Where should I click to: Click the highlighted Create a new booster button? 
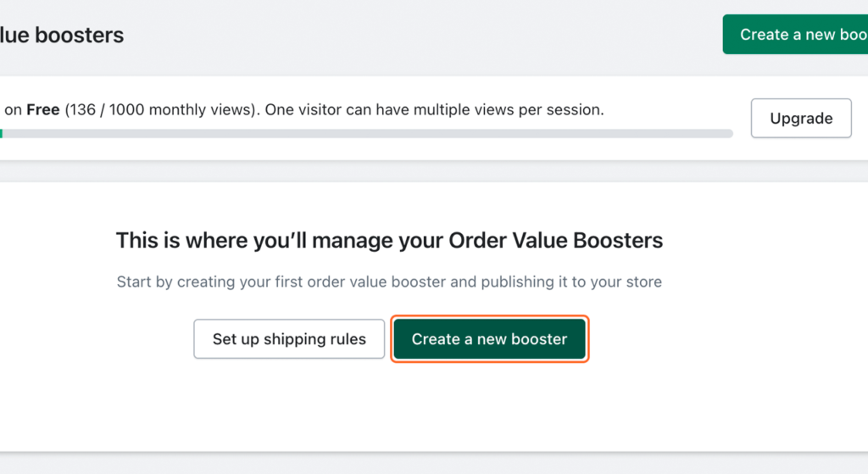489,339
